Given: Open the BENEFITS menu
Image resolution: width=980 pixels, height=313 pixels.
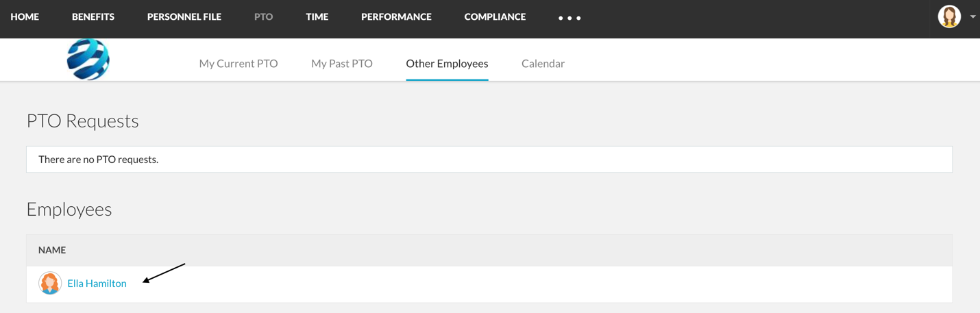Looking at the screenshot, I should pos(93,16).
